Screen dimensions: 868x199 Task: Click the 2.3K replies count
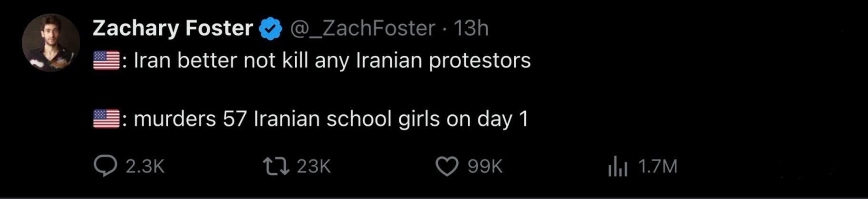[x=145, y=166]
